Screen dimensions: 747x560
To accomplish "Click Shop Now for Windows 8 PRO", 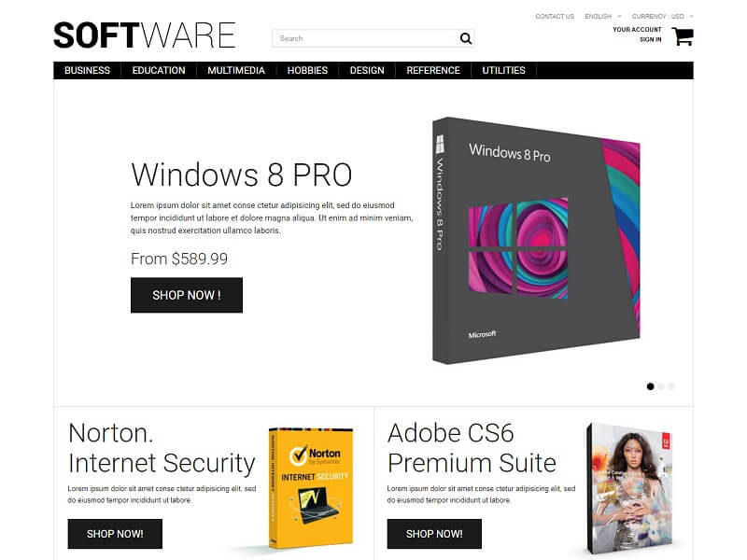I will point(187,295).
